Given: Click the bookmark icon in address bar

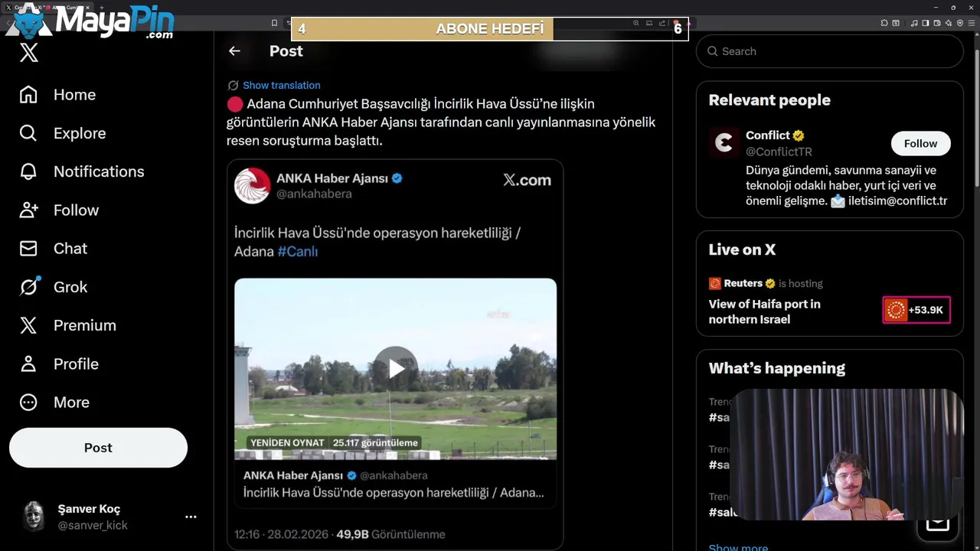Looking at the screenshot, I should [x=274, y=23].
